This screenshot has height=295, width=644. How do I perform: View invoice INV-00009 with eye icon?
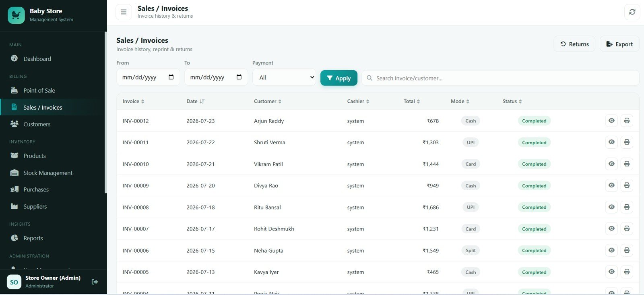[x=611, y=185]
